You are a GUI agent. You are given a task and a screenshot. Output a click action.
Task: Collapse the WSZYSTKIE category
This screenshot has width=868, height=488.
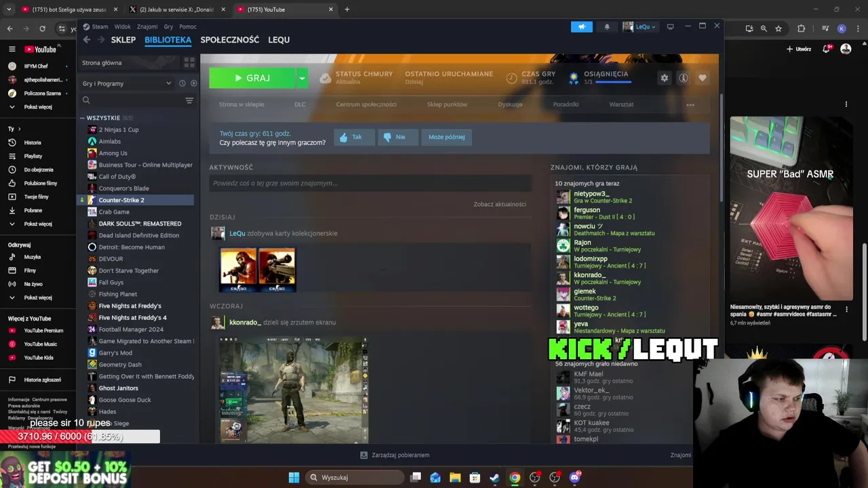coord(82,118)
